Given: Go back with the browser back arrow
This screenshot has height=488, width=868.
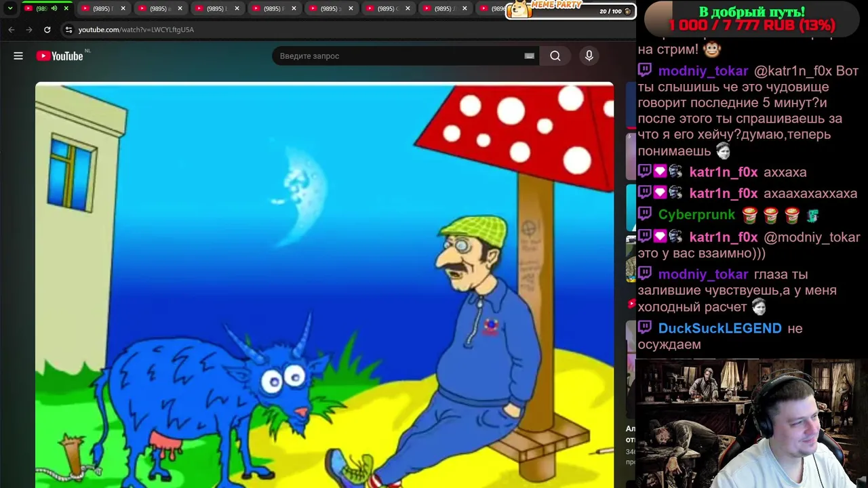Looking at the screenshot, I should (x=12, y=30).
